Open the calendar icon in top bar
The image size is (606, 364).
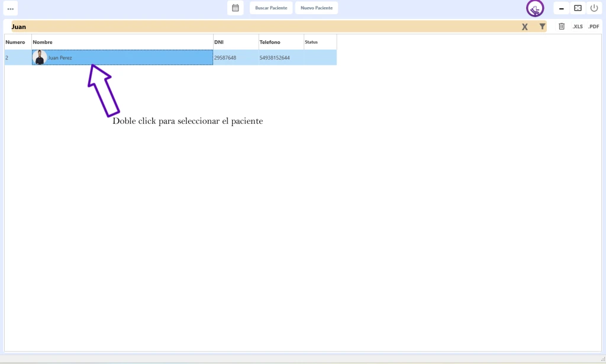click(235, 8)
